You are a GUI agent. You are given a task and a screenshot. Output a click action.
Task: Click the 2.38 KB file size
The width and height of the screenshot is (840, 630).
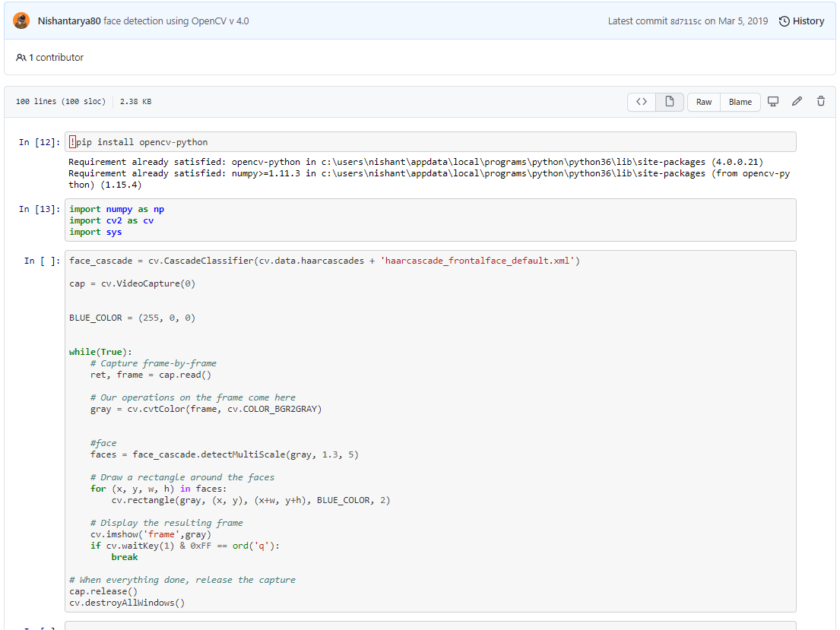pos(135,102)
